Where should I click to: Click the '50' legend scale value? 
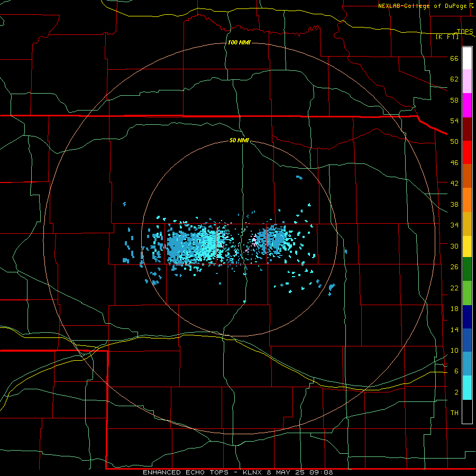click(454, 142)
